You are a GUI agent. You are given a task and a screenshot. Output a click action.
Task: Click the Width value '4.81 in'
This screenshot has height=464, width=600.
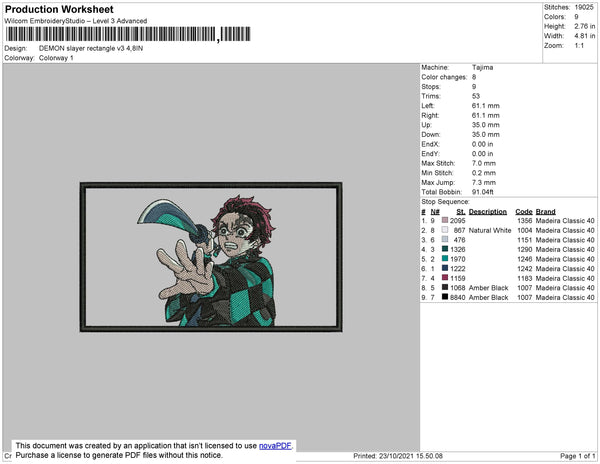585,36
